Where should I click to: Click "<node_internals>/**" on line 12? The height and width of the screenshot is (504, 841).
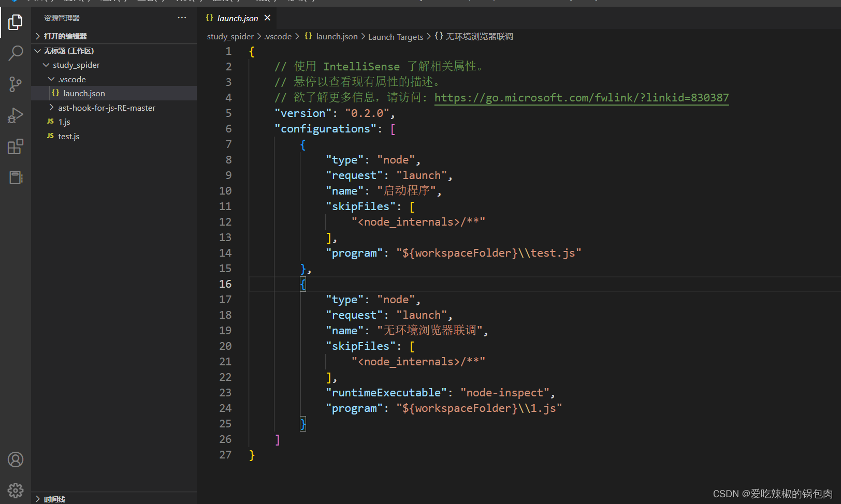(418, 222)
